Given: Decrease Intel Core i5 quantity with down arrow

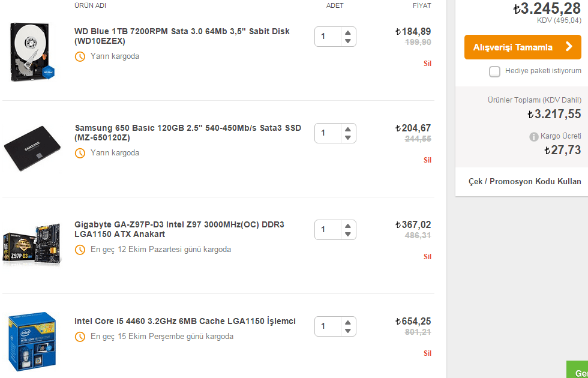Looking at the screenshot, I should tap(347, 331).
